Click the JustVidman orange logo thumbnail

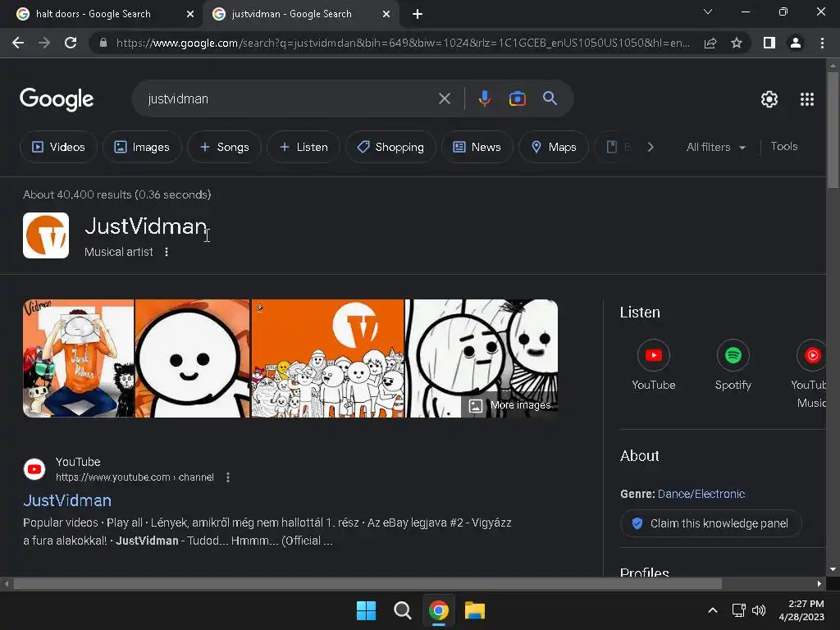(x=46, y=235)
